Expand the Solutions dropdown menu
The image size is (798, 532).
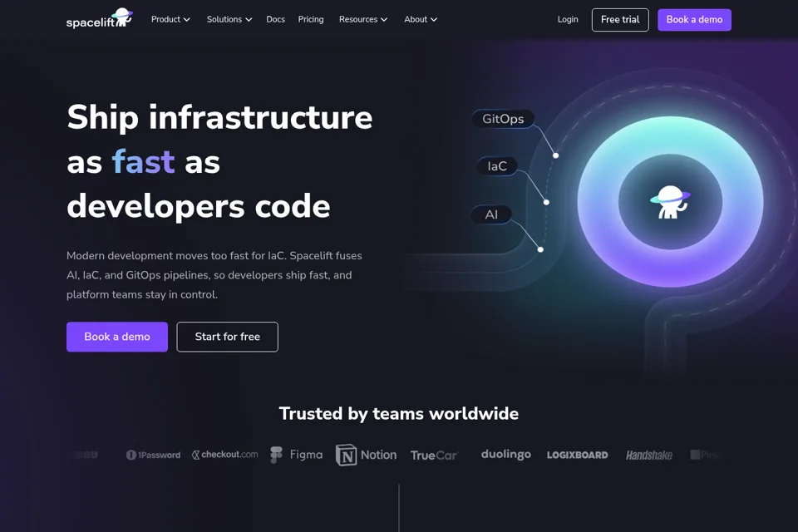(x=229, y=19)
